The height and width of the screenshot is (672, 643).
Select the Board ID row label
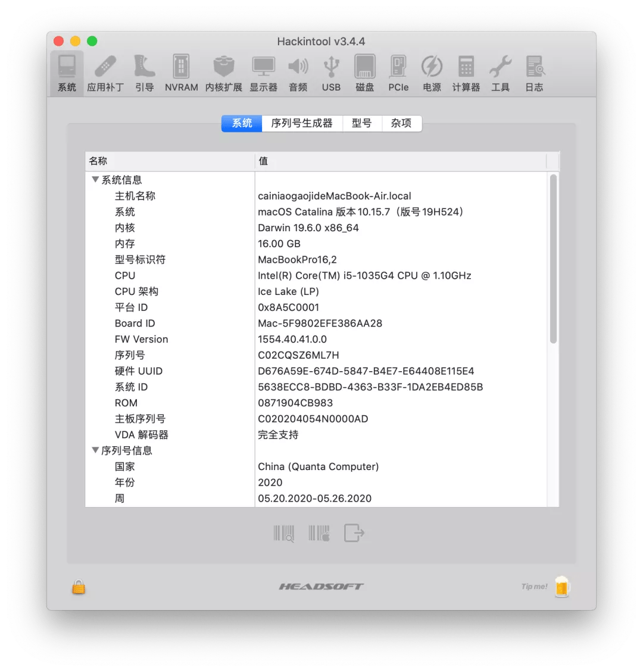pos(135,323)
